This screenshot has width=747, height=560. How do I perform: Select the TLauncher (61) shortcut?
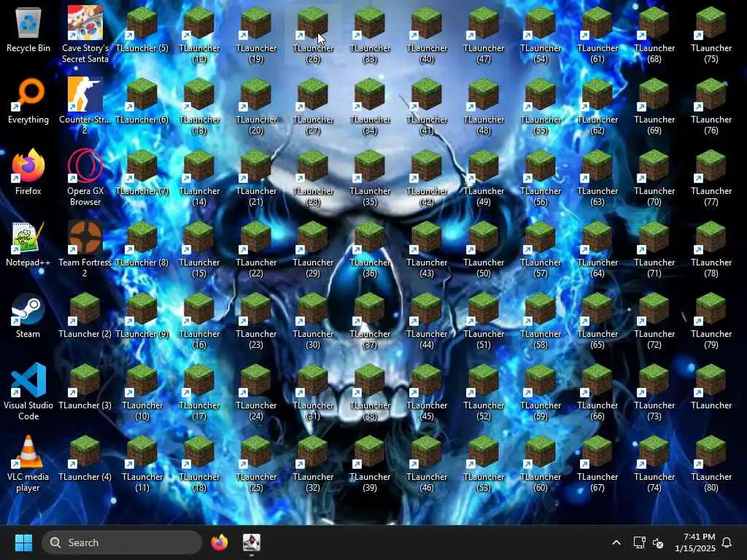[x=597, y=34]
